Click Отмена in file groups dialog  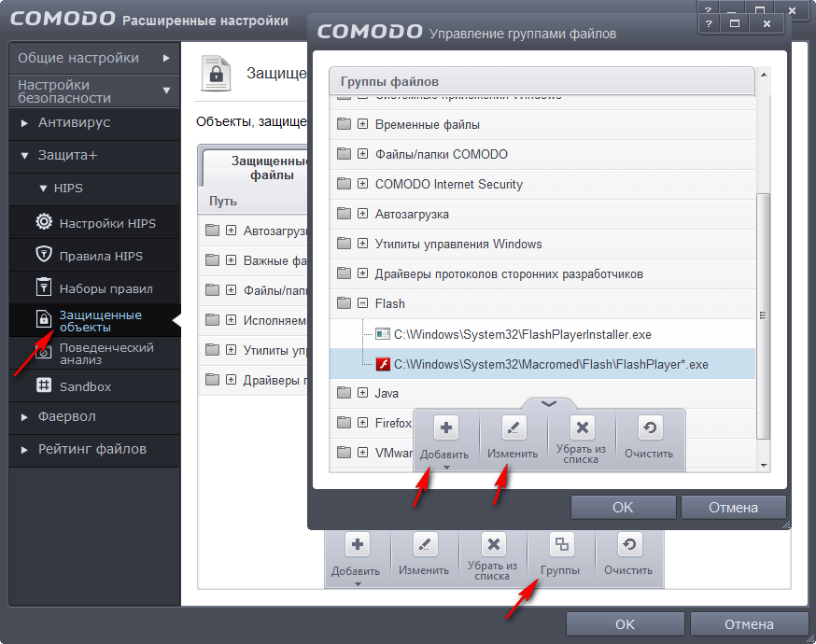pyautogui.click(x=733, y=507)
